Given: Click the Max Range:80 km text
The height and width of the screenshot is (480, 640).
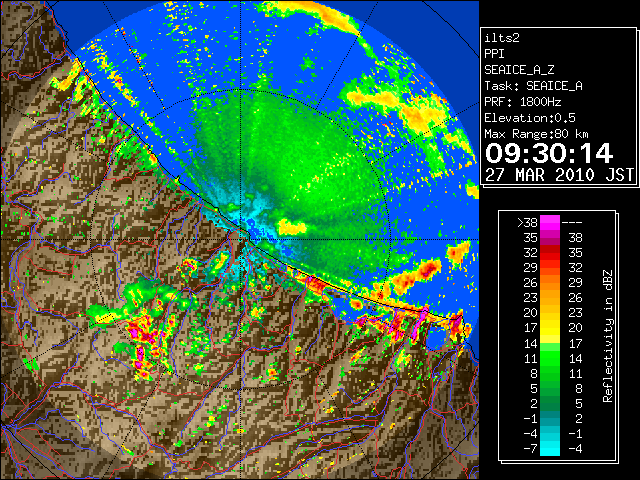Looking at the screenshot, I should click(x=536, y=134).
